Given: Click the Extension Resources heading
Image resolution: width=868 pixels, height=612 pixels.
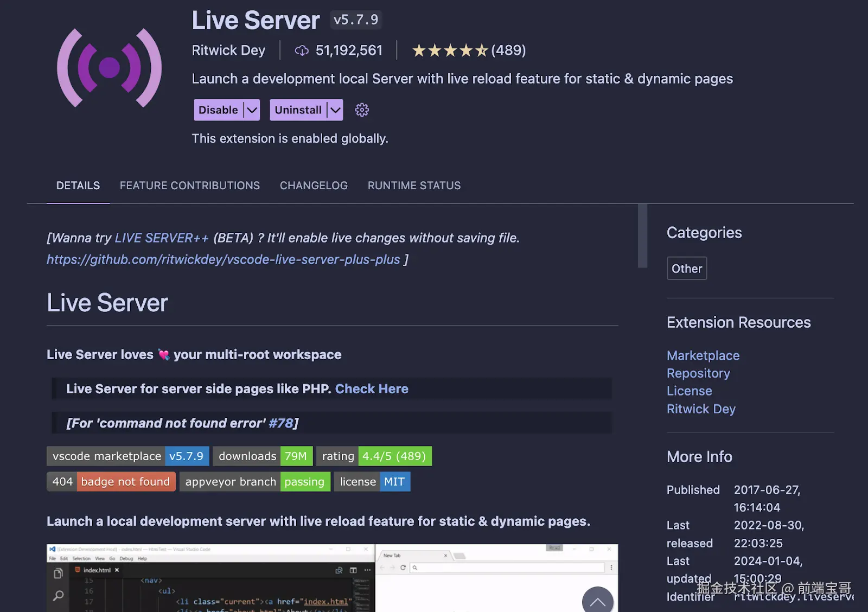Looking at the screenshot, I should (x=739, y=323).
